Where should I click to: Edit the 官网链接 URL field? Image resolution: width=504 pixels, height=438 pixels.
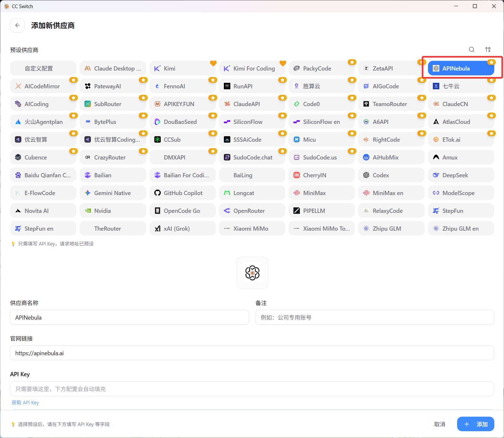(x=252, y=353)
